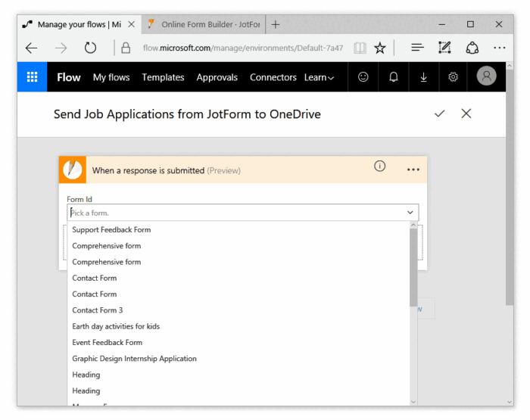Viewport: 530px width, 420px height.
Task: Open the My flows menu item
Action: (x=111, y=77)
